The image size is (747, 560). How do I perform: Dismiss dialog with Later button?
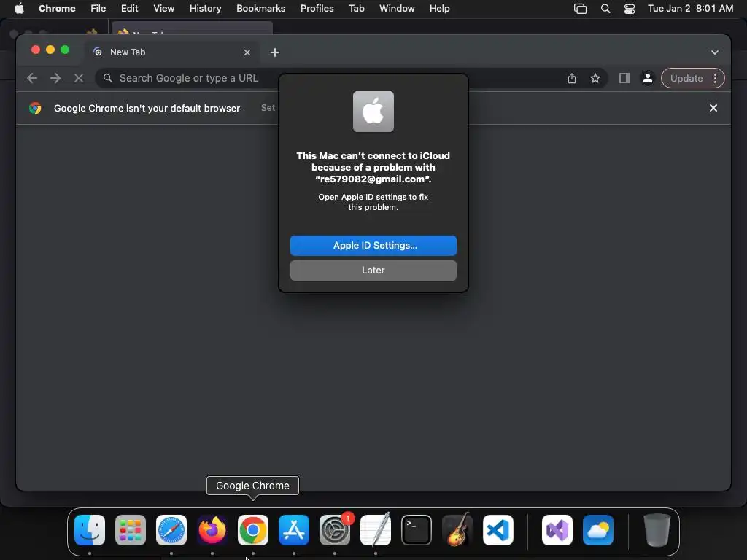coord(373,270)
